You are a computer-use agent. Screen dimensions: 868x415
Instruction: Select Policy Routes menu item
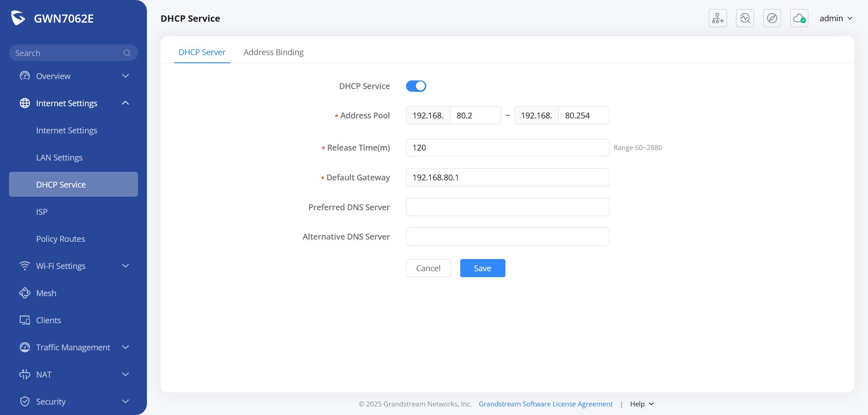pos(61,239)
